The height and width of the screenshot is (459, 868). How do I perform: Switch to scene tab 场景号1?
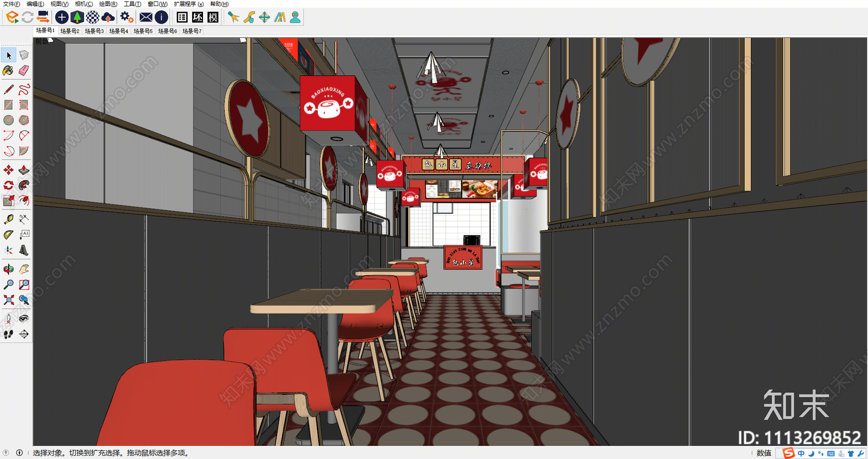click(x=45, y=31)
